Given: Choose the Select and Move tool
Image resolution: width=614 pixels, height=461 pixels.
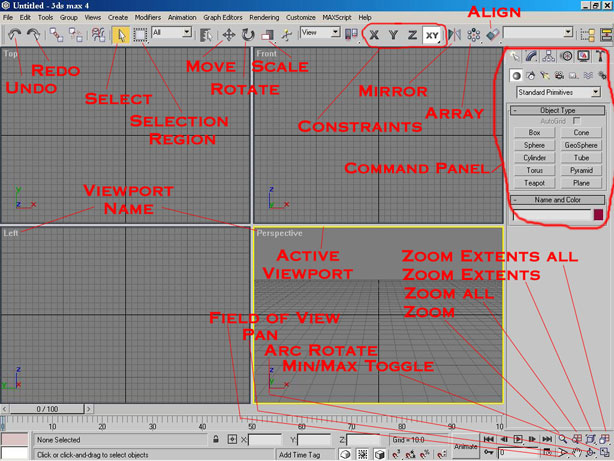Looking at the screenshot, I should pyautogui.click(x=229, y=35).
